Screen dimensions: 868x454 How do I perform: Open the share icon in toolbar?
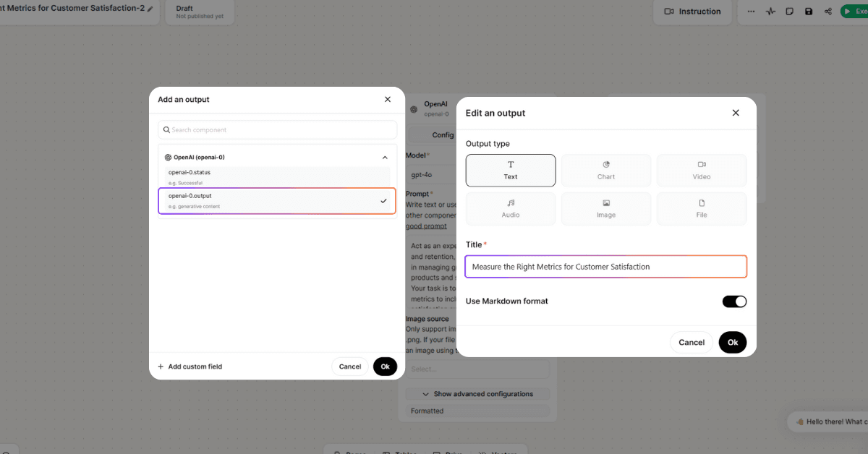(x=828, y=12)
